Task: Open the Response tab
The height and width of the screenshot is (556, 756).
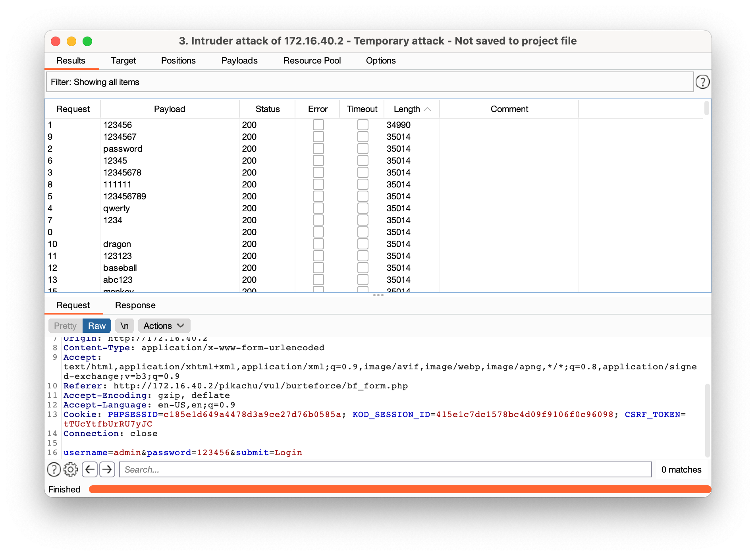Action: [135, 305]
